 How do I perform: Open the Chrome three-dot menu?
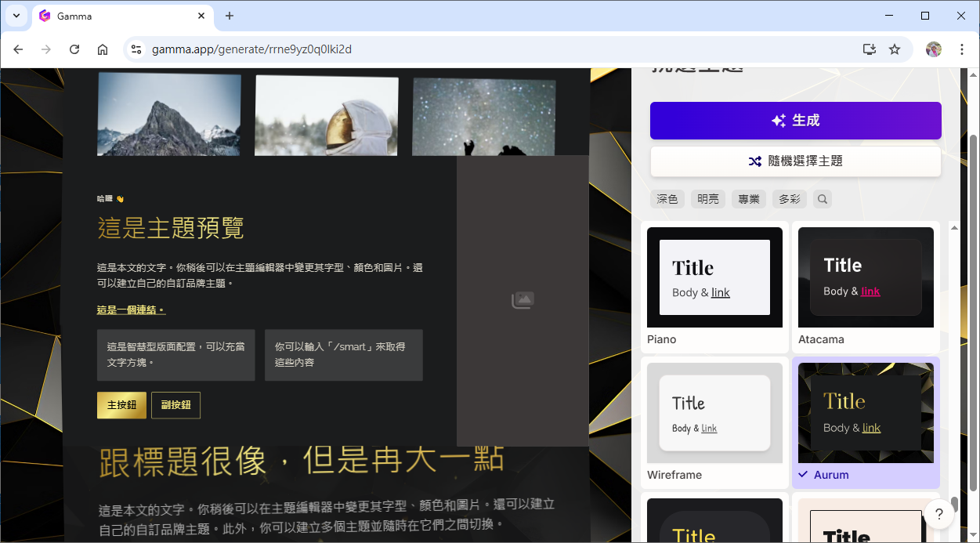click(x=962, y=49)
